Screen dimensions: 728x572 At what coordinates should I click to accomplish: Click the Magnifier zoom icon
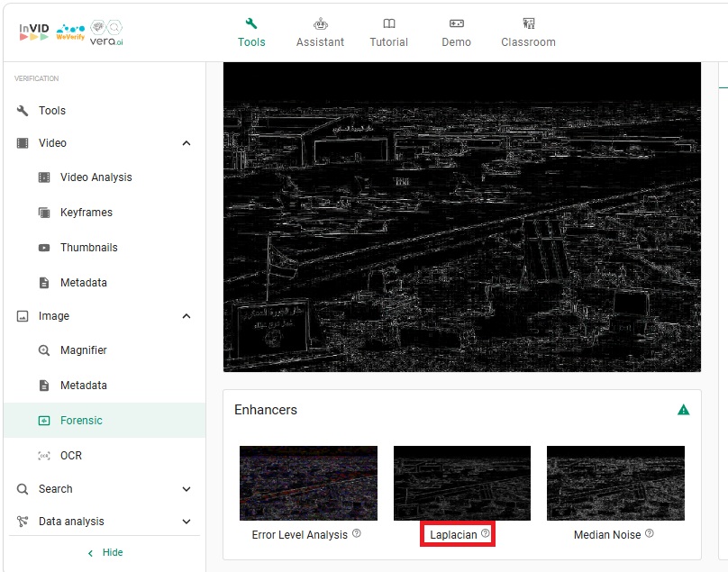point(44,350)
